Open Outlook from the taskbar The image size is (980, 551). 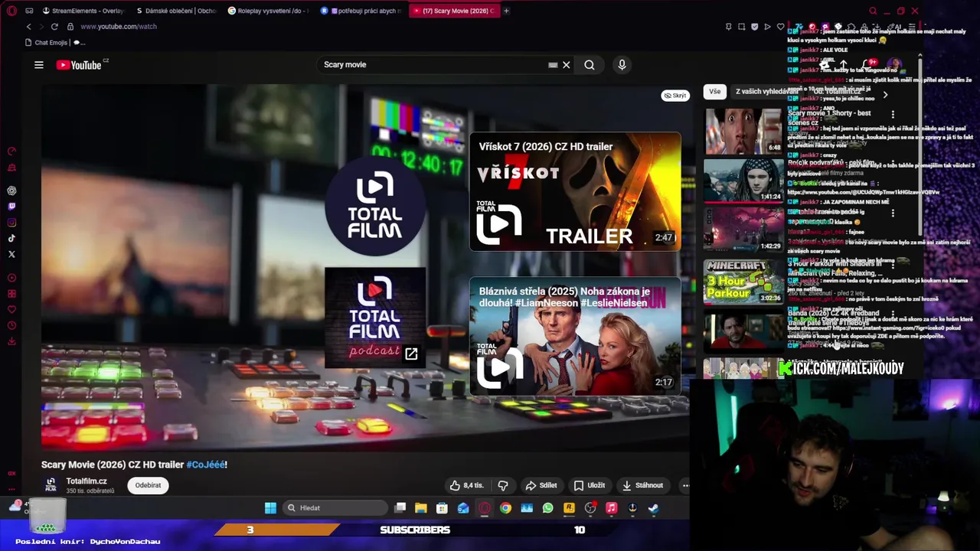point(463,508)
